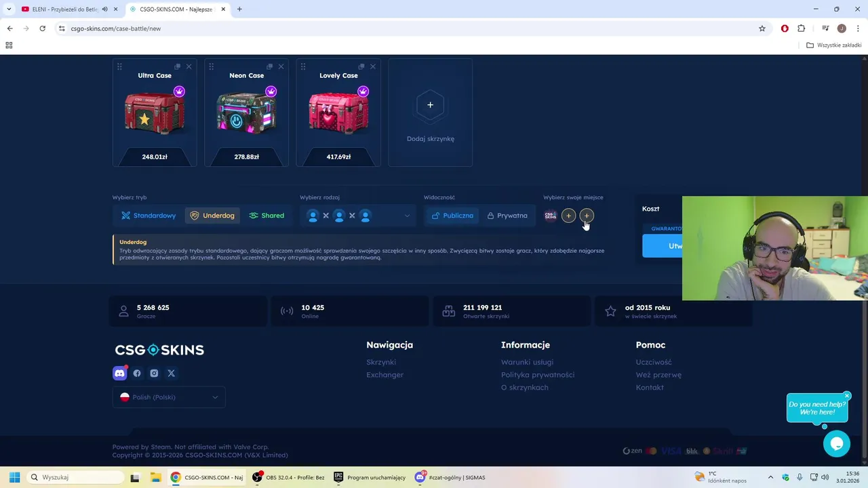The image size is (868, 488).
Task: Mute the audio on ELENI tab
Action: click(x=104, y=9)
